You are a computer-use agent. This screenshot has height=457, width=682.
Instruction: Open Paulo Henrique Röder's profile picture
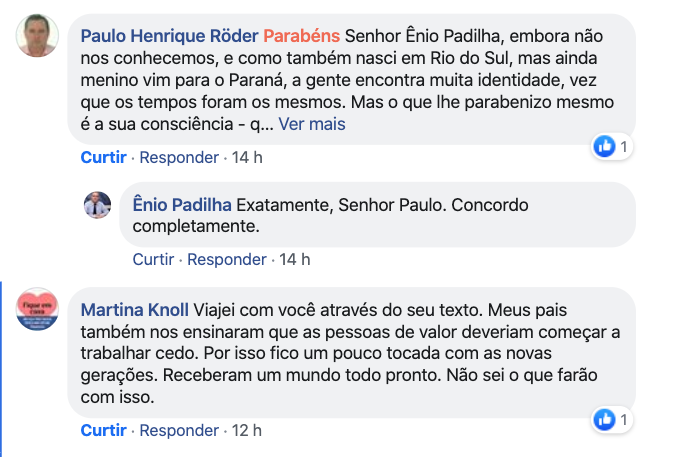pos(38,36)
